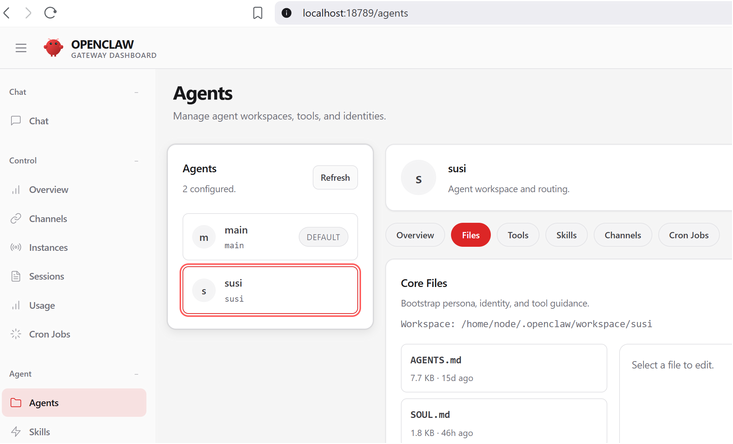Select the susi agent card
Image resolution: width=733 pixels, height=444 pixels.
point(270,290)
